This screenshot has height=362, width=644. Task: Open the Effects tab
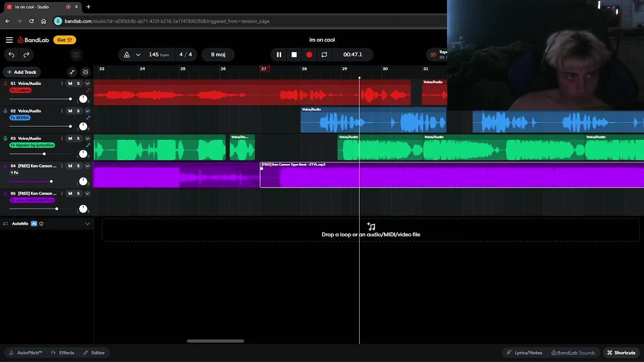63,352
